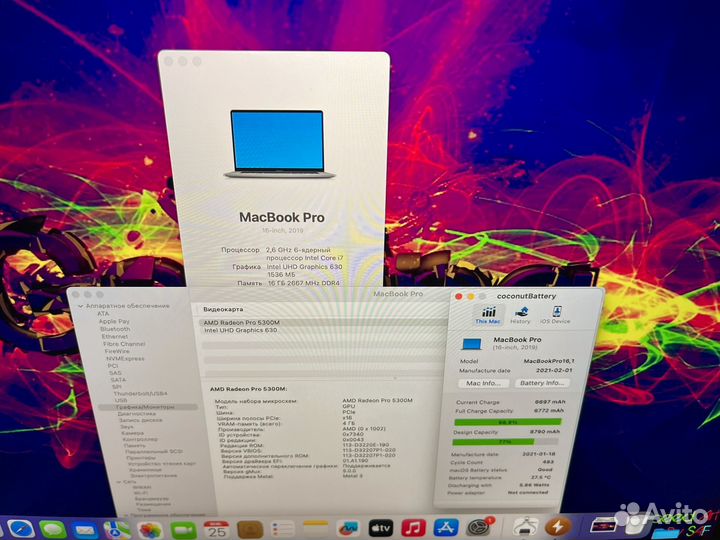Viewport: 720px width, 540px height.
Task: Click the Процессор label in About window
Action: 240,250
